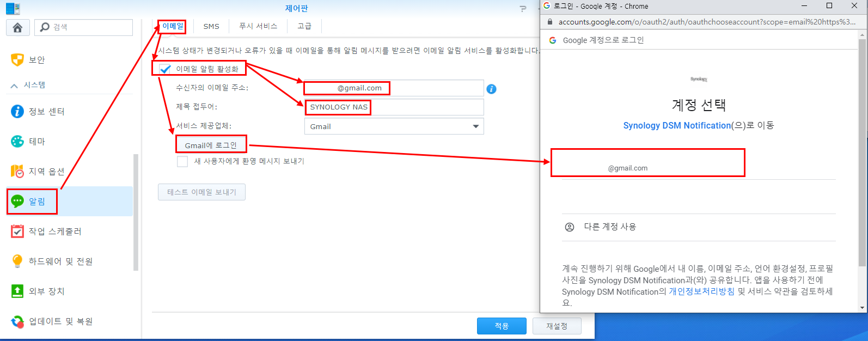Click Chrome popup URL address bar
Screen dimensions: 868x341
pos(707,22)
